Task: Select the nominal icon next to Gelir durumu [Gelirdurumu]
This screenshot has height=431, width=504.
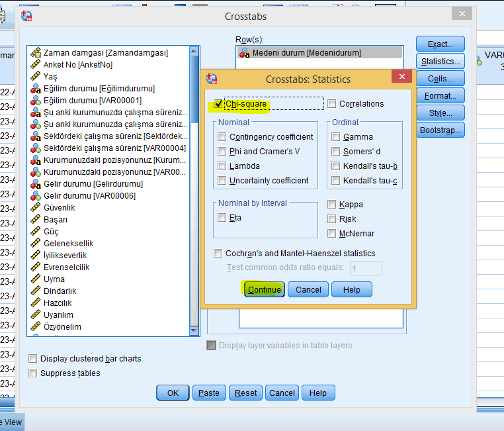Action: click(36, 183)
